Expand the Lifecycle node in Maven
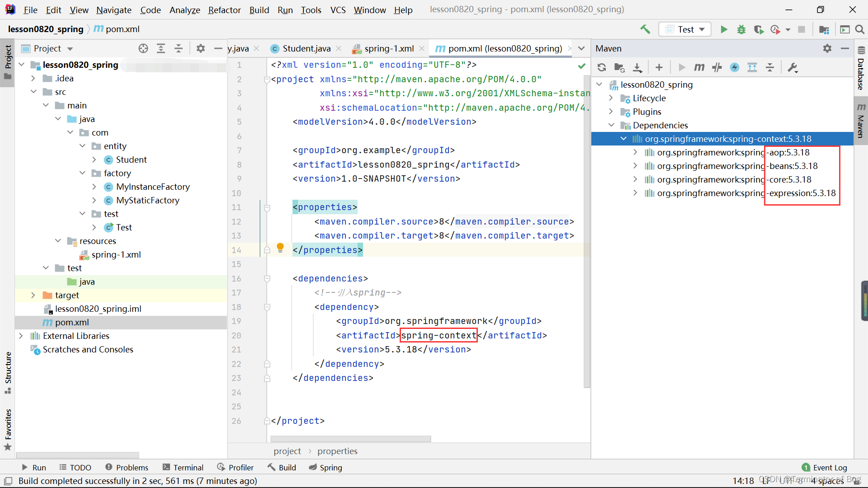The height and width of the screenshot is (488, 868). click(611, 98)
